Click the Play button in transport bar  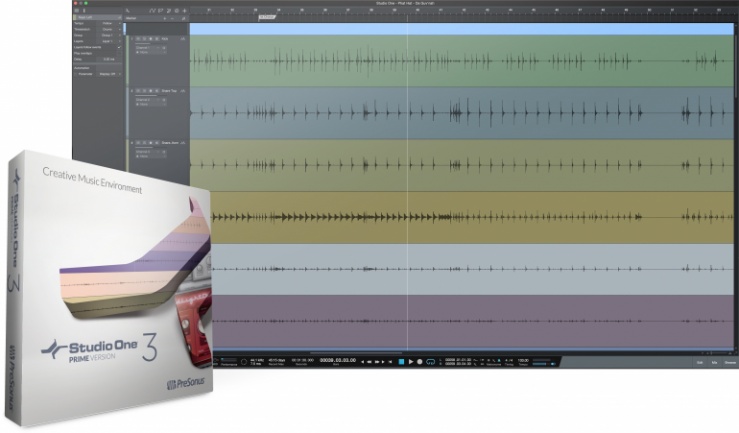tap(410, 361)
